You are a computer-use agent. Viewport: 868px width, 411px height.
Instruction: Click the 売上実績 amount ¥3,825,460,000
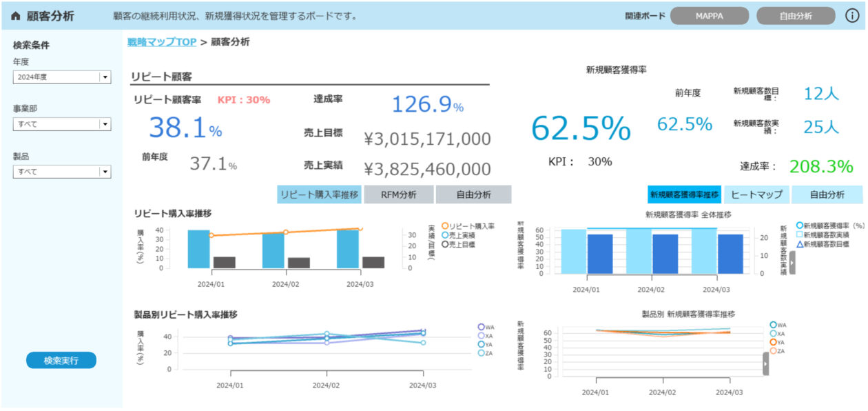coord(427,169)
